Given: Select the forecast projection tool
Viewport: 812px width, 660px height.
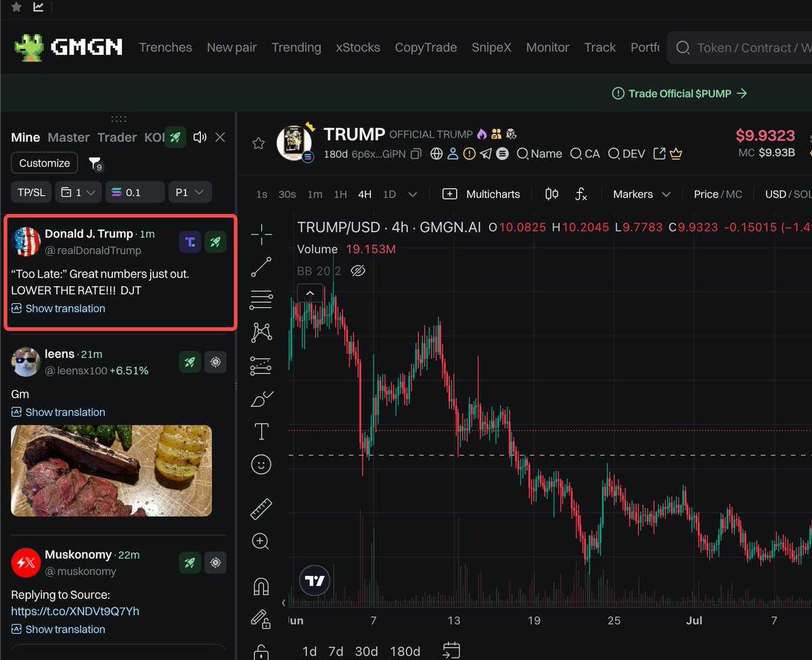Looking at the screenshot, I should pyautogui.click(x=261, y=366).
